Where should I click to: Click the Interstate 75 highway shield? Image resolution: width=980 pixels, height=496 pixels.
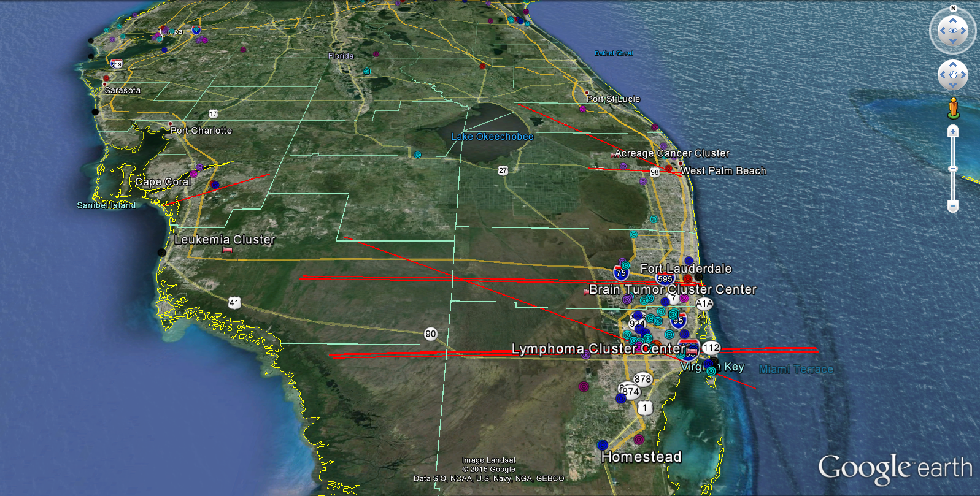click(621, 272)
